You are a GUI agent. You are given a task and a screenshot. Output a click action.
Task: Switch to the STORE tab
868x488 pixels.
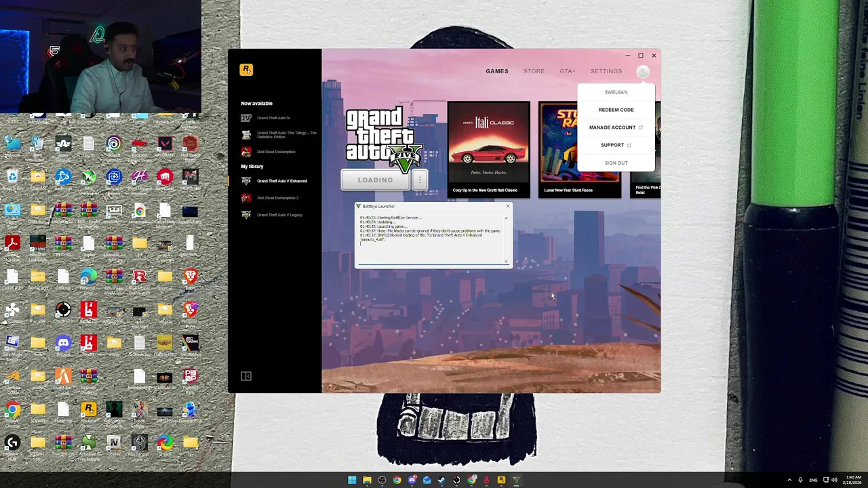(534, 71)
